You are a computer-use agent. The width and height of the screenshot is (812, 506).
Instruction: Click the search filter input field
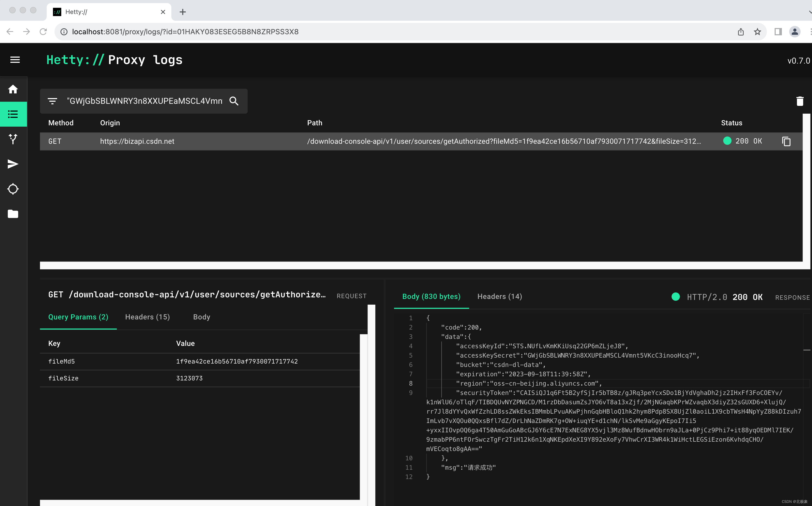tap(145, 101)
